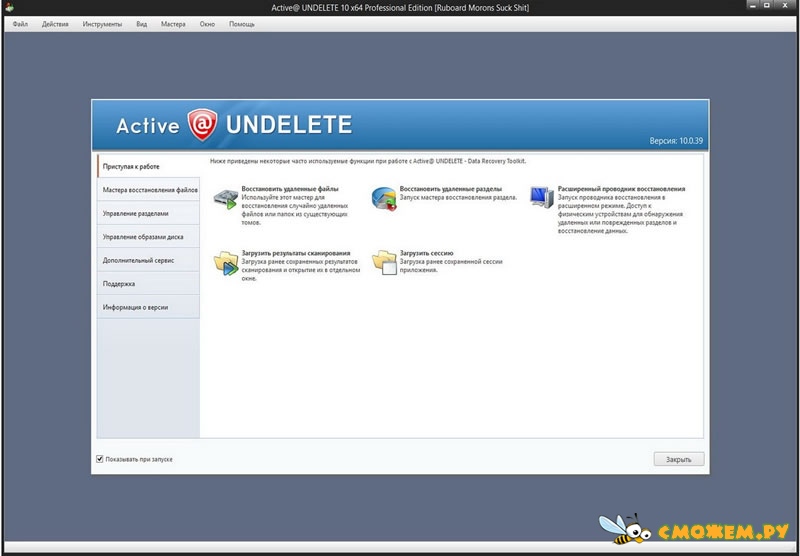The image size is (800, 556).
Task: Click Восстановить удаленные файлы link
Action: pyautogui.click(x=290, y=189)
